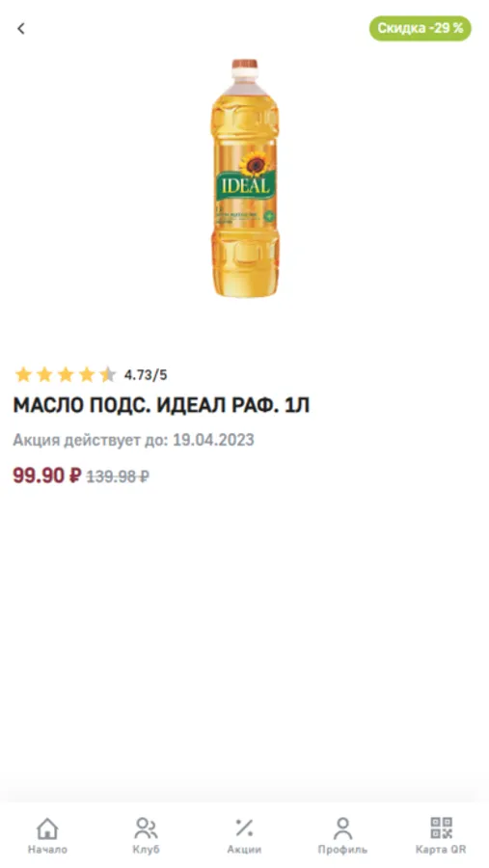Open the Профиль person icon

pos(342,828)
